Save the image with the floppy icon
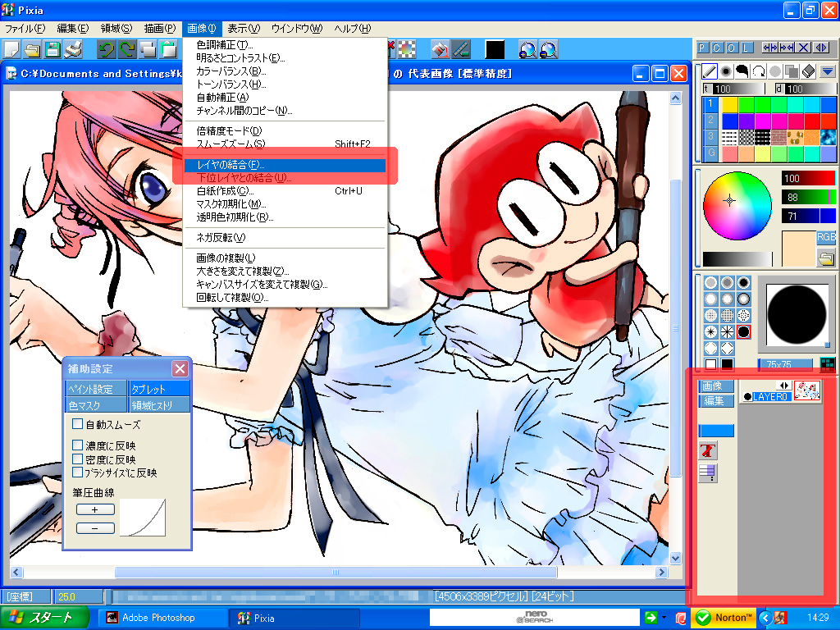The width and height of the screenshot is (840, 630). coord(52,50)
